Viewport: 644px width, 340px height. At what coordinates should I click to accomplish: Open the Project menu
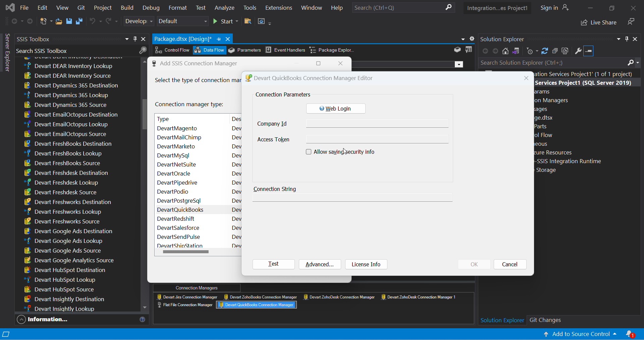103,8
